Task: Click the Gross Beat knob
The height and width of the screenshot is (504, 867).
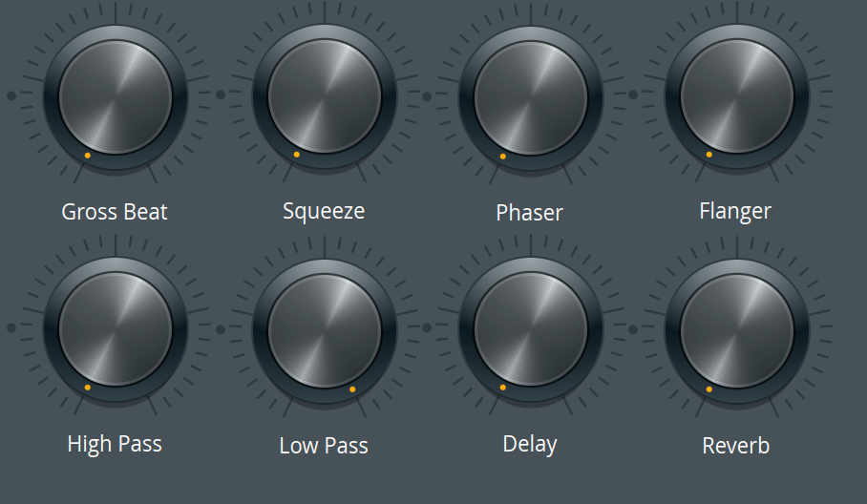Action: 116,97
